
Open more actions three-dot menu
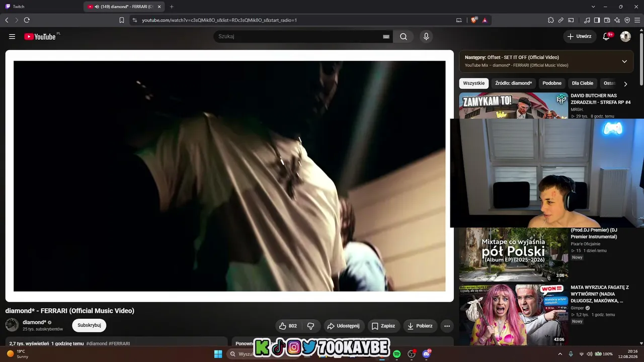(x=447, y=326)
